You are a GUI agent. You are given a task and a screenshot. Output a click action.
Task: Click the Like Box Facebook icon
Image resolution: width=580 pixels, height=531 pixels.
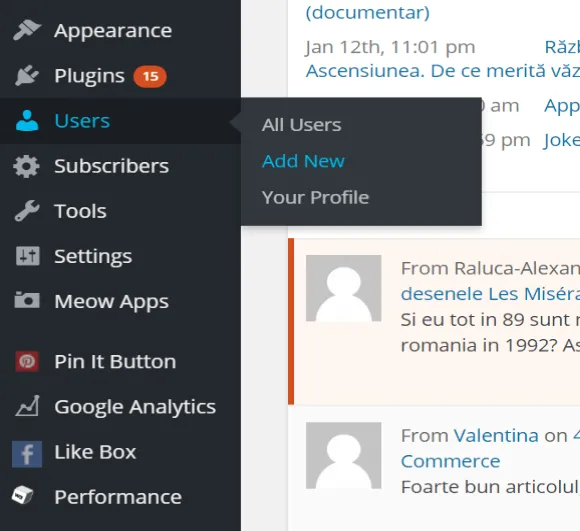coord(27,454)
